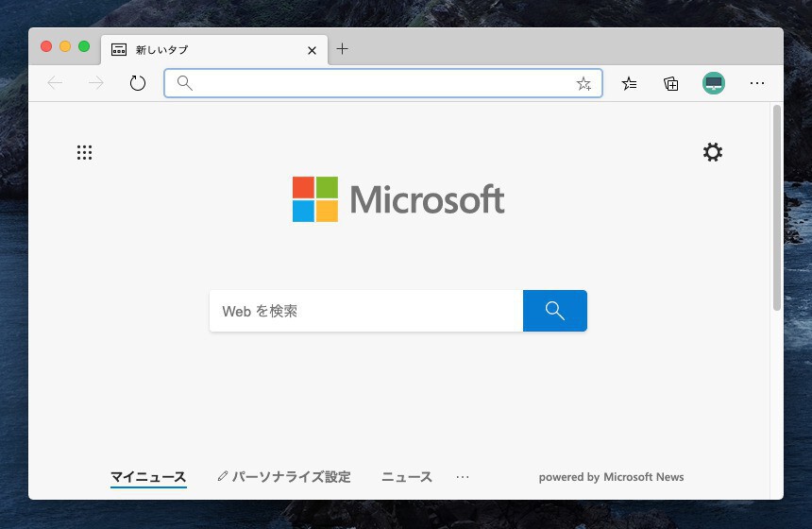The height and width of the screenshot is (529, 812).
Task: Open パーソナライズ設定 link
Action: coord(284,477)
